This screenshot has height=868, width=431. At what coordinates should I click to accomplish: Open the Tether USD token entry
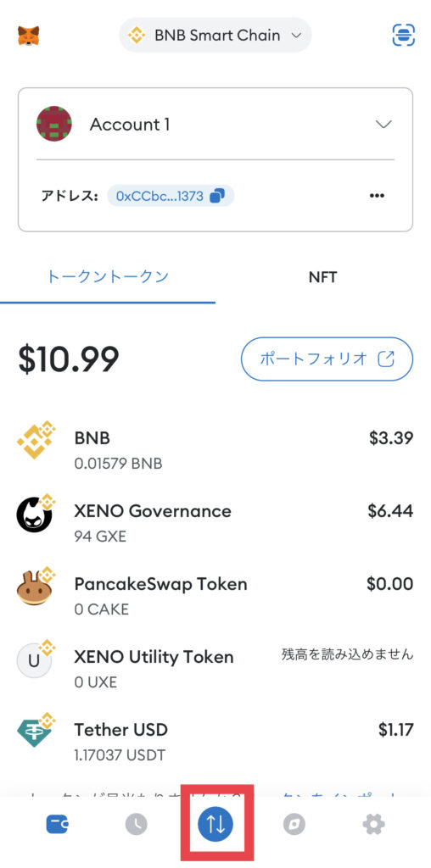[x=215, y=741]
